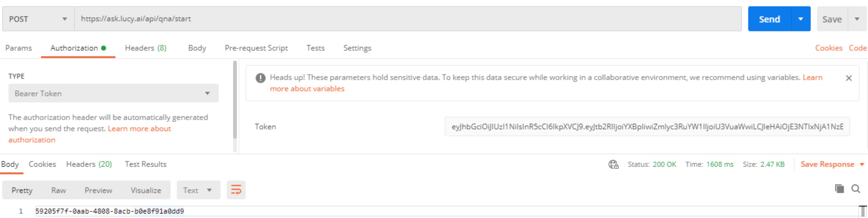
Task: Click the wrap lines icon in response toolbar
Action: pos(236,190)
